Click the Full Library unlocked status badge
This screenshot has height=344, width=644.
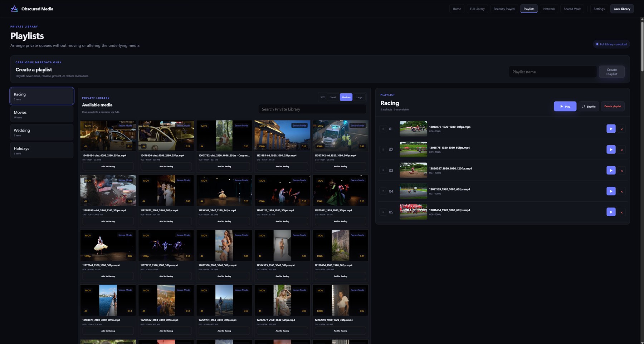point(611,44)
